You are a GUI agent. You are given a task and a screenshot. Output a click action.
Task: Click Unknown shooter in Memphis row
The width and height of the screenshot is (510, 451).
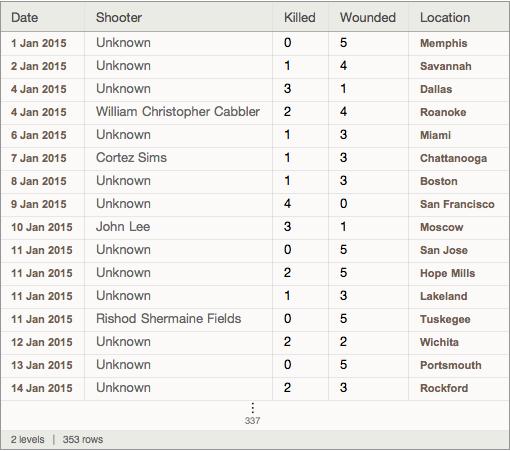click(x=123, y=43)
